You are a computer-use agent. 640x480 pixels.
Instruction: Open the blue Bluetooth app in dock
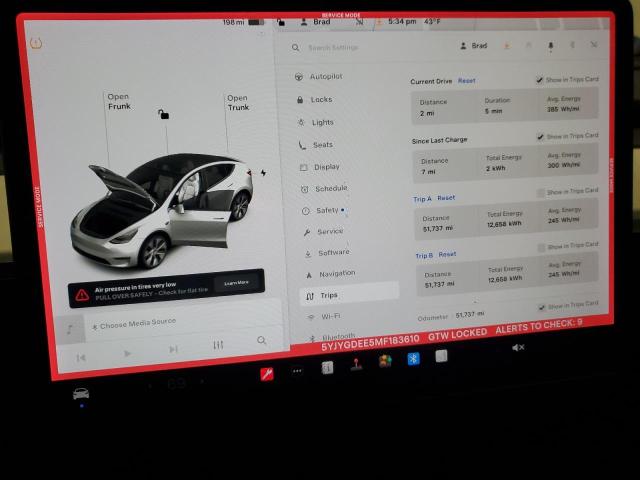click(x=413, y=359)
